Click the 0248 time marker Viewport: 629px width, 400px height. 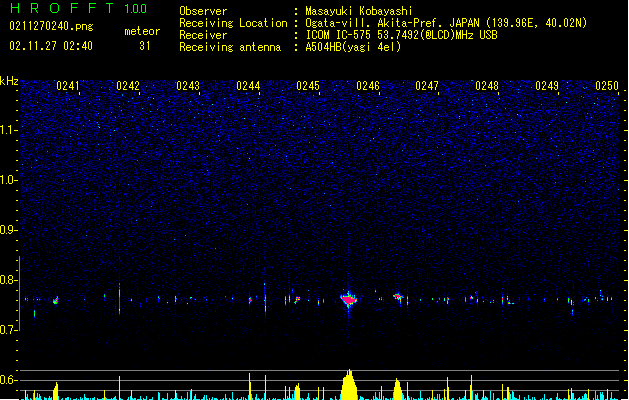[487, 86]
